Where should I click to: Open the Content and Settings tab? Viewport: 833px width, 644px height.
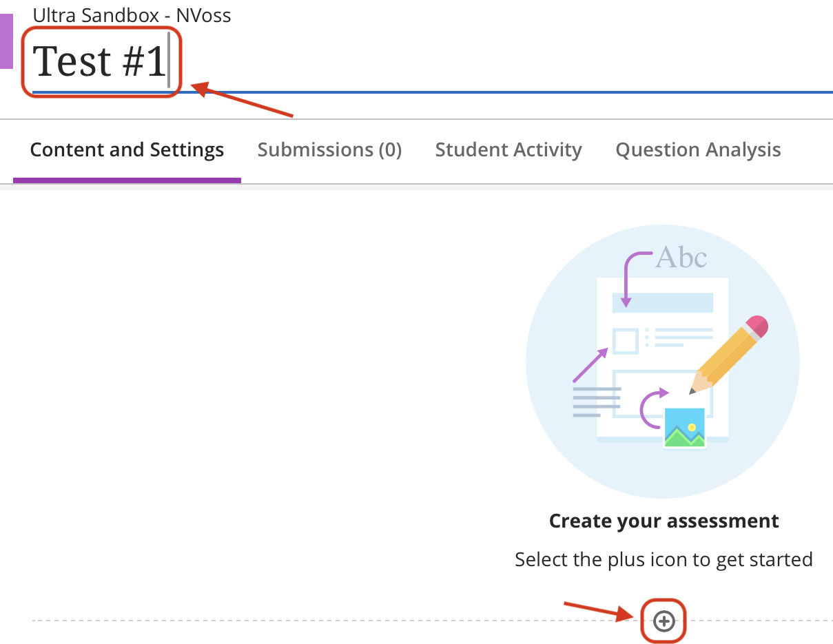point(127,150)
